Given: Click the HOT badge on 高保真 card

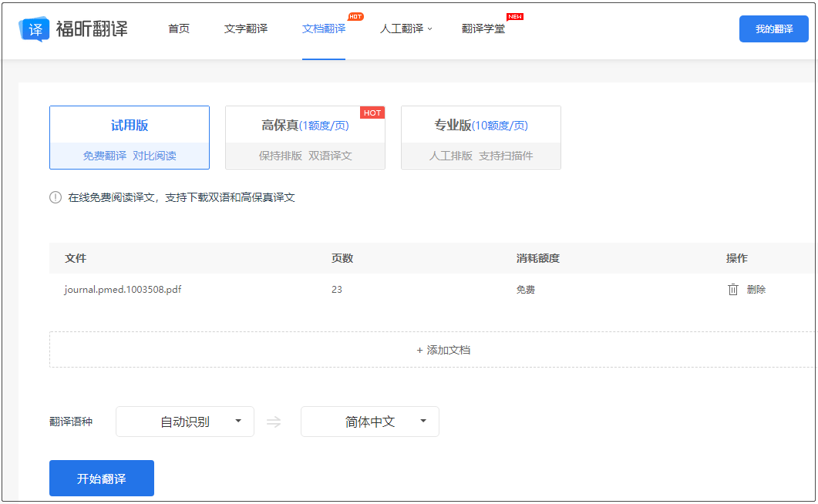Looking at the screenshot, I should pos(372,113).
